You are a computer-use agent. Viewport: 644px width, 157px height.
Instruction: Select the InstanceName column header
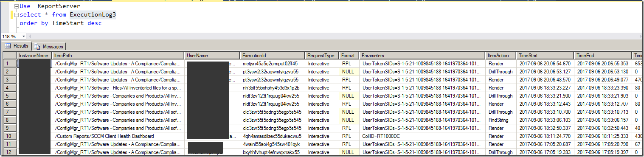(34, 56)
